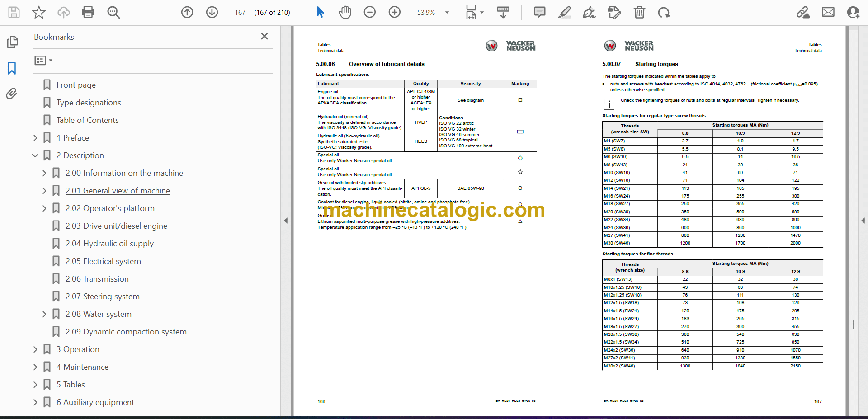Expand the 5 Tables bookmark
The width and height of the screenshot is (868, 419).
pyautogui.click(x=35, y=385)
